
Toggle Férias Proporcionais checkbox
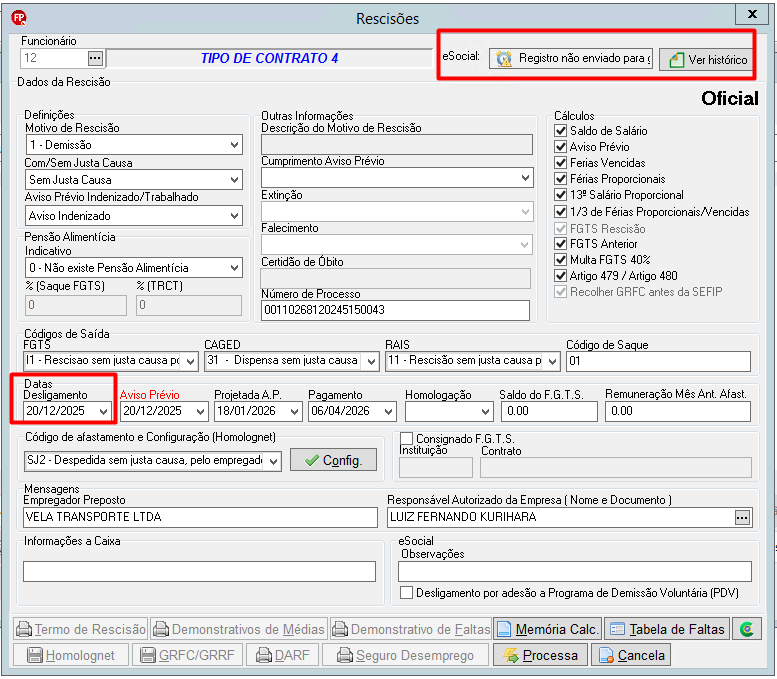pos(560,178)
